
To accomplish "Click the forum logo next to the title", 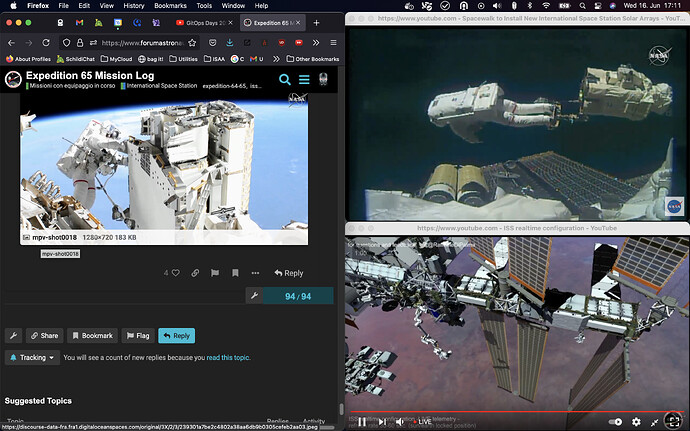I will tap(13, 79).
